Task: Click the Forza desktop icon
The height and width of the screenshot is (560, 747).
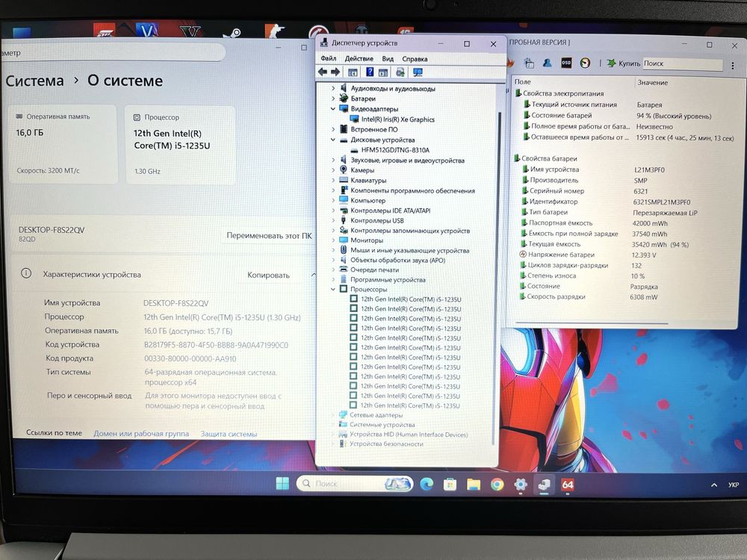Action: [104, 30]
